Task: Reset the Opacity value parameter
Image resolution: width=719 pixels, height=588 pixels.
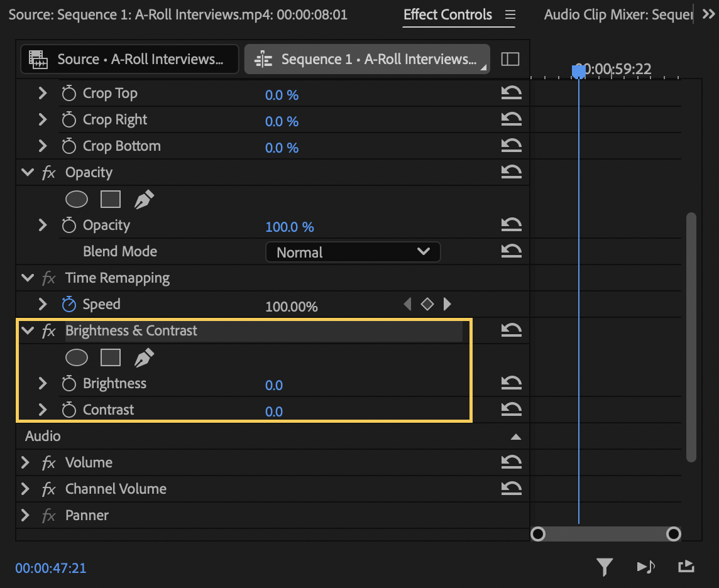Action: (511, 224)
